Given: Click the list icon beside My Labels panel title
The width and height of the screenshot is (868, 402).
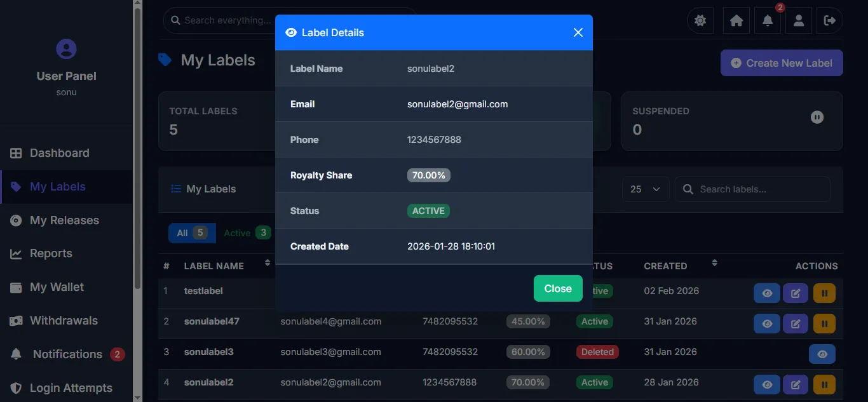Looking at the screenshot, I should (176, 189).
